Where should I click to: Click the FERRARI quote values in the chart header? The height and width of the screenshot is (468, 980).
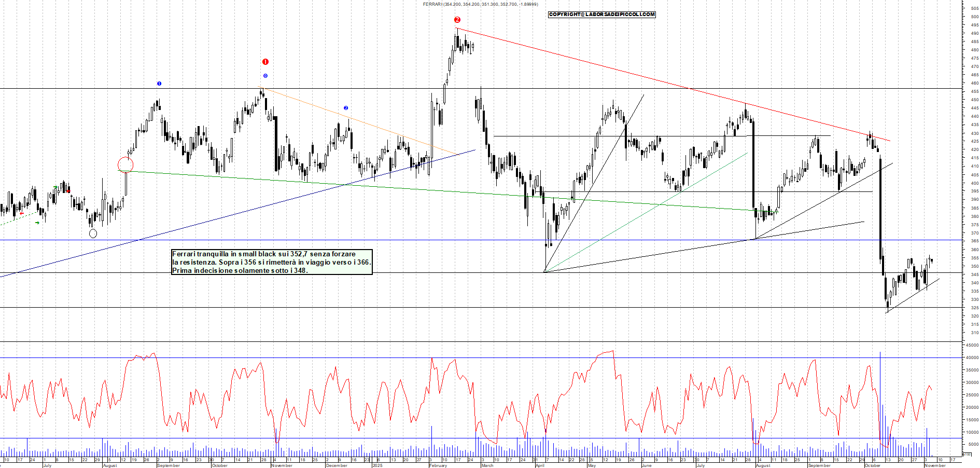click(x=480, y=4)
